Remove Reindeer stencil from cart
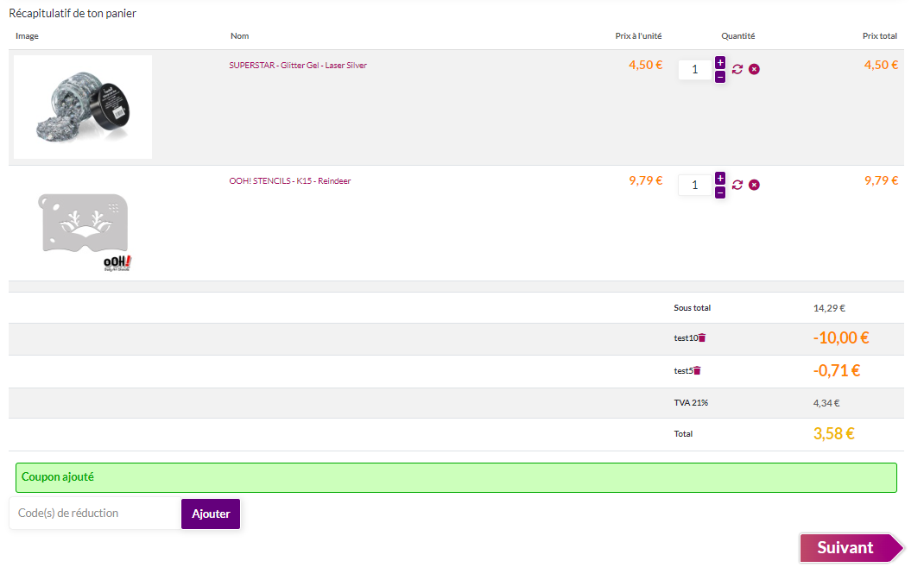 point(754,185)
